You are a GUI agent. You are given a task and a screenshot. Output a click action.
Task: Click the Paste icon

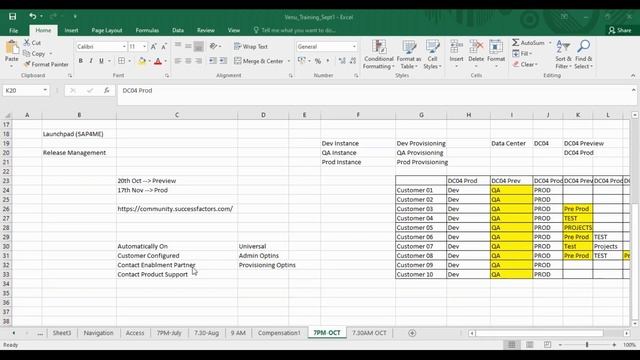point(12,48)
